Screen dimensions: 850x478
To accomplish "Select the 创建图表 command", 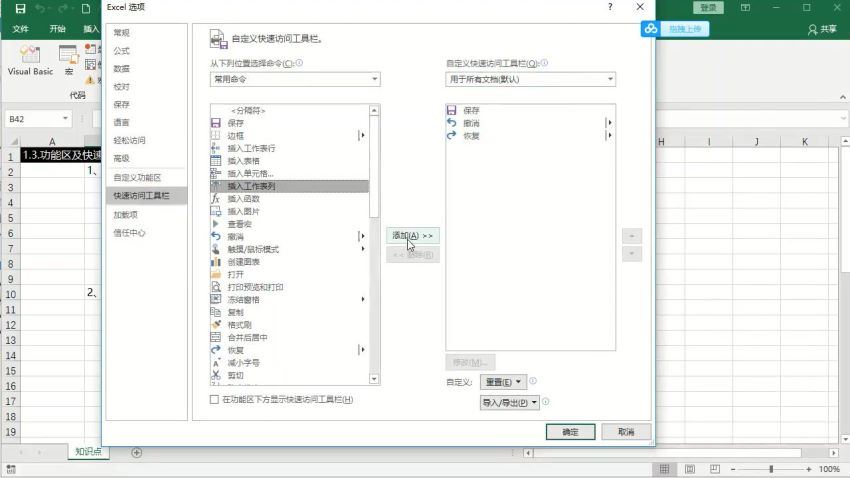I will click(289, 262).
